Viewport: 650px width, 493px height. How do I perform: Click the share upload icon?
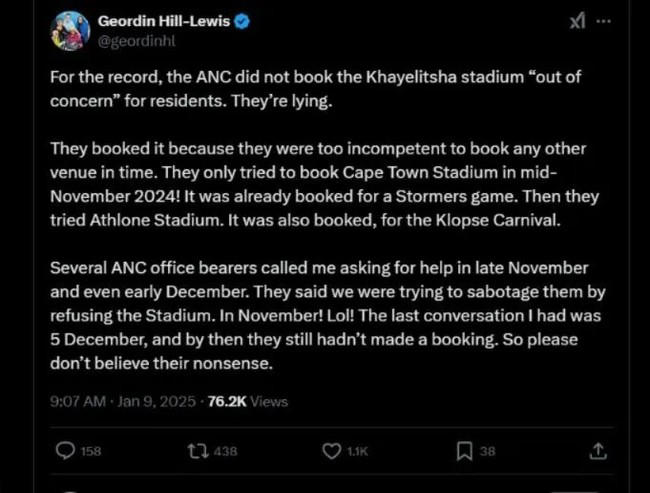pyautogui.click(x=597, y=451)
